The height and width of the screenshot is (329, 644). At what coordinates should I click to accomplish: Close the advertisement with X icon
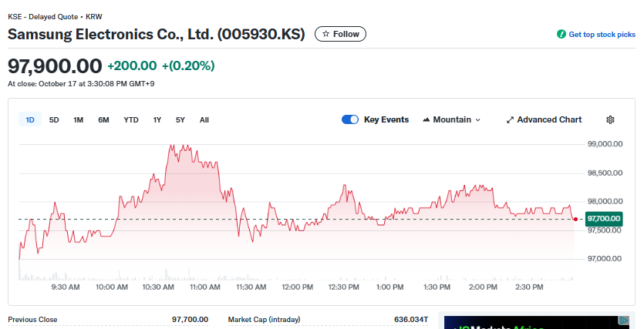point(624,321)
